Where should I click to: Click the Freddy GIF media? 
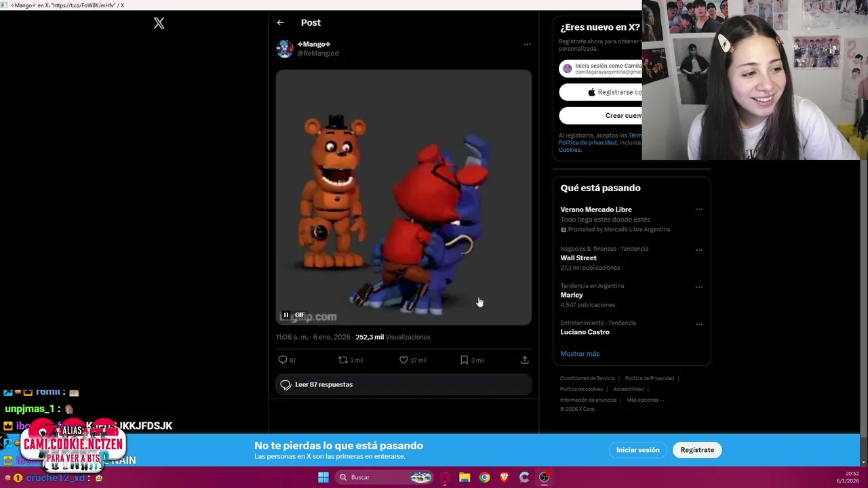point(403,197)
